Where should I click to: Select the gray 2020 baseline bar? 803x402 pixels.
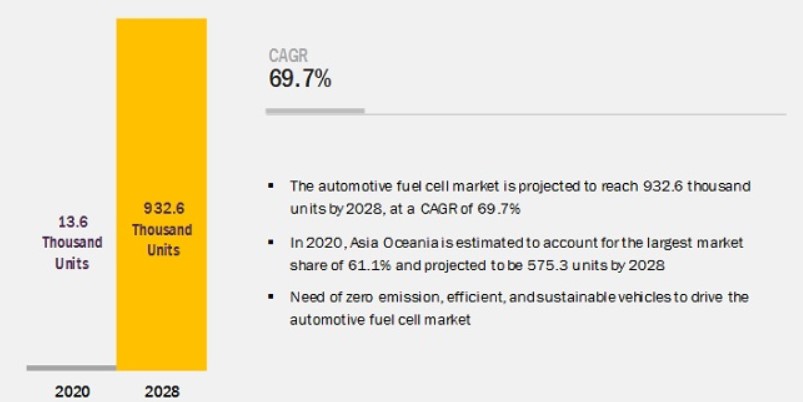(x=72, y=368)
